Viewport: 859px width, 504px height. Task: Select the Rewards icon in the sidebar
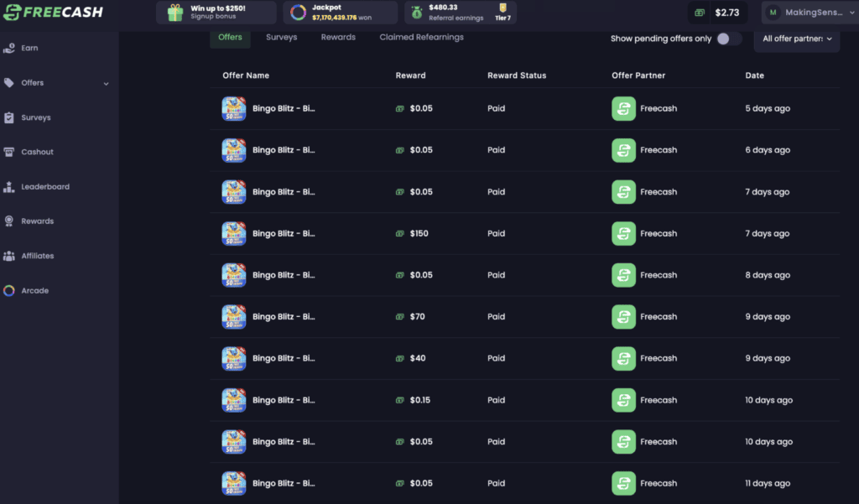(11, 221)
